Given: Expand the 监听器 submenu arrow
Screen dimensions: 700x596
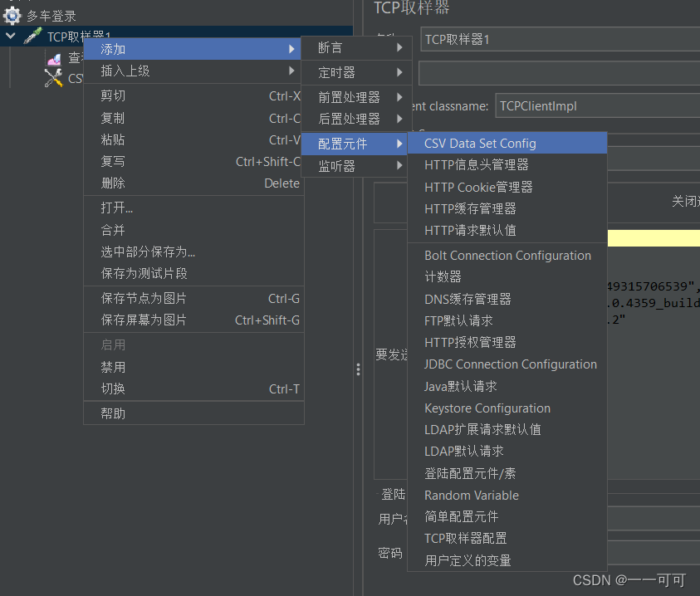Looking at the screenshot, I should [398, 165].
